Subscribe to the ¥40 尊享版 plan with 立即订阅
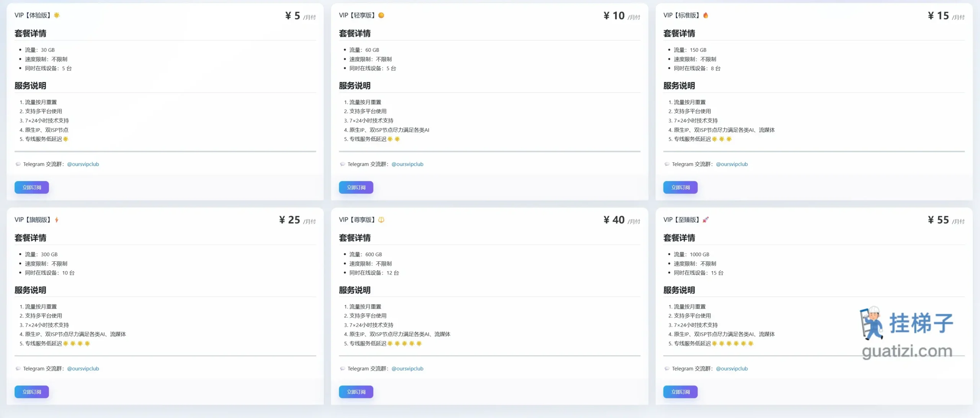This screenshot has width=980, height=418. tap(356, 392)
